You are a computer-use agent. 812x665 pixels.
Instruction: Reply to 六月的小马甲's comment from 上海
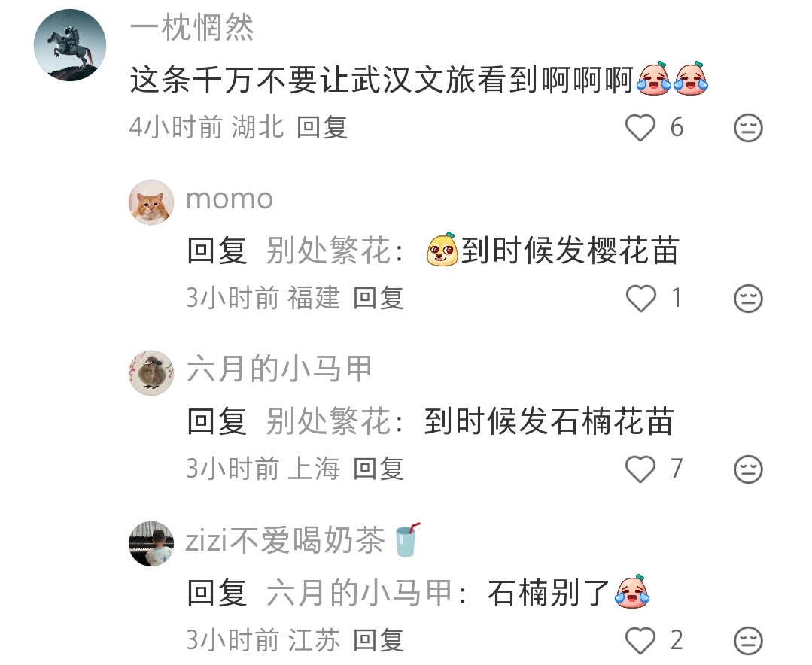[x=379, y=469]
